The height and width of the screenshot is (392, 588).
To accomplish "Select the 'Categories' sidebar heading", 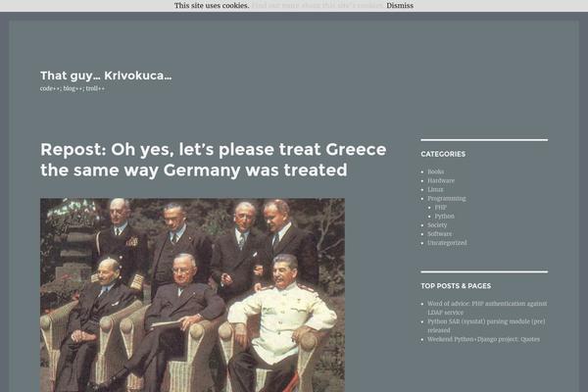I will [x=443, y=154].
